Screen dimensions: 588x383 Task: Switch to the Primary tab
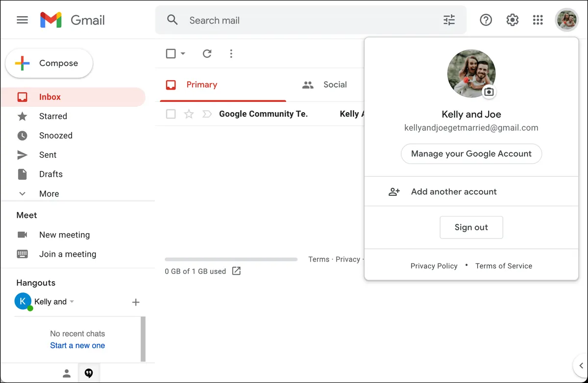pos(223,85)
